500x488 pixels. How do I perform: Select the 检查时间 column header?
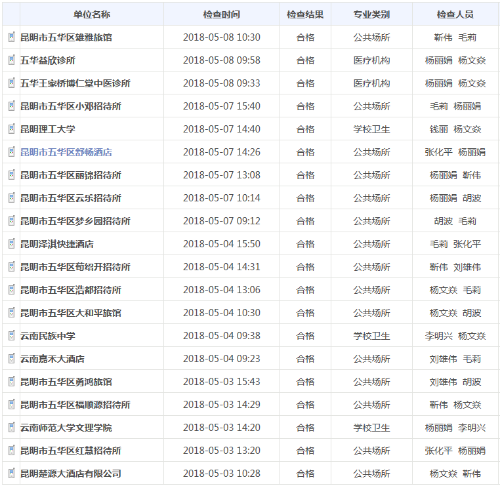coord(222,14)
